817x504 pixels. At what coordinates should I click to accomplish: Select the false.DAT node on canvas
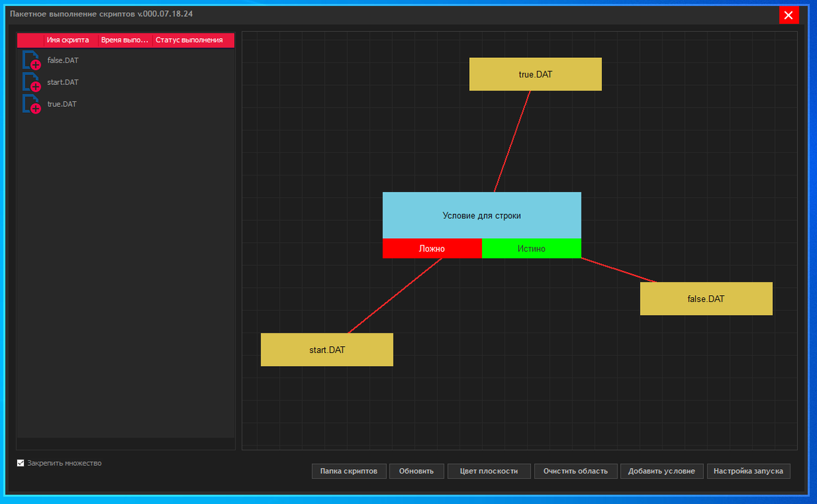[706, 299]
